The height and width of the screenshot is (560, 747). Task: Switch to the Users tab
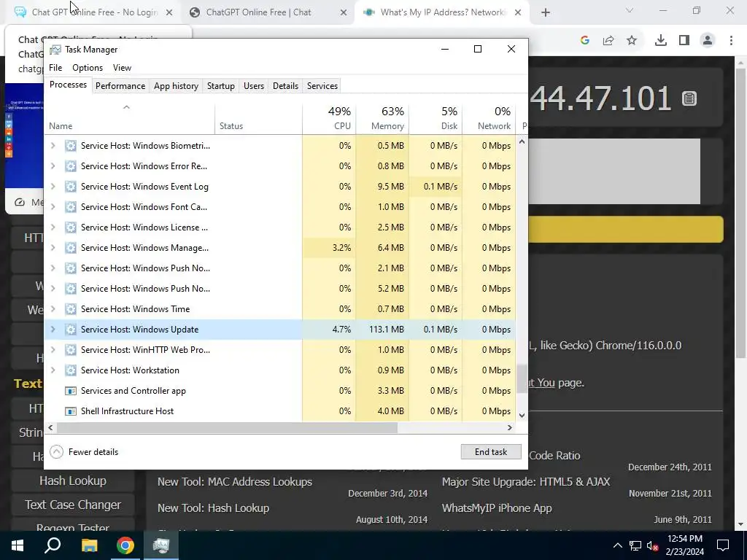coord(253,86)
